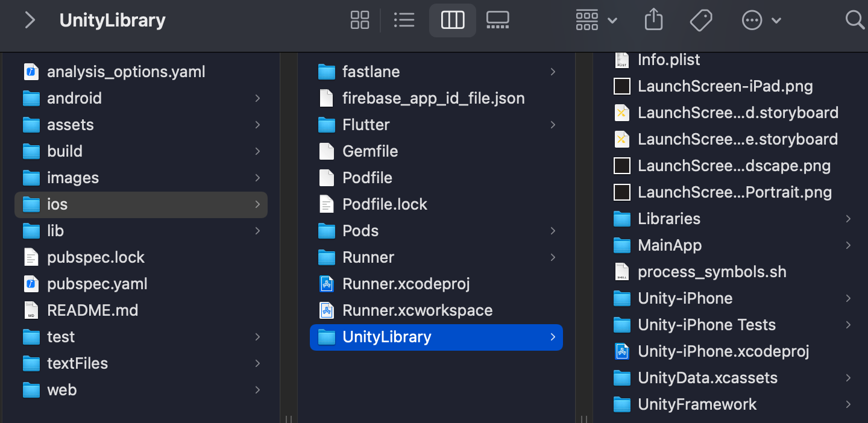Click the pubspec.yaml file icon

[x=31, y=284]
